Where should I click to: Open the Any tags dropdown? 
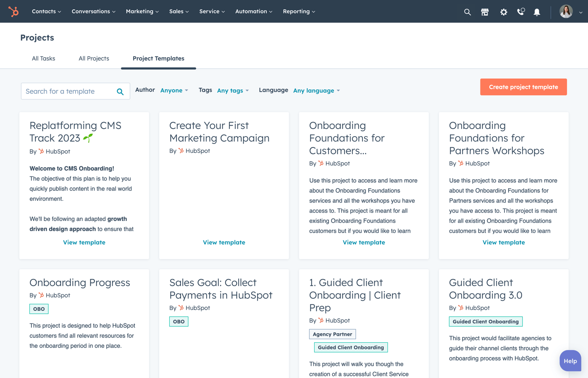(233, 90)
